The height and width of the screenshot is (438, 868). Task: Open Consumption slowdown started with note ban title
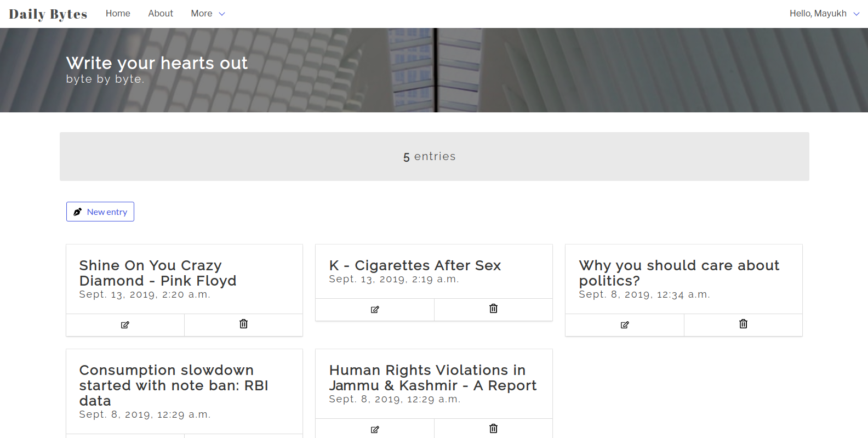(173, 385)
